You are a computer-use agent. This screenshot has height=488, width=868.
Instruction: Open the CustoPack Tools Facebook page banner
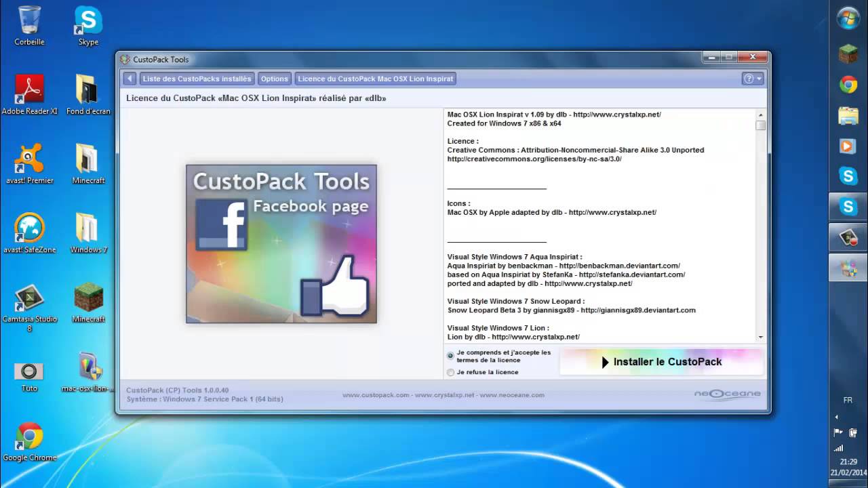281,244
